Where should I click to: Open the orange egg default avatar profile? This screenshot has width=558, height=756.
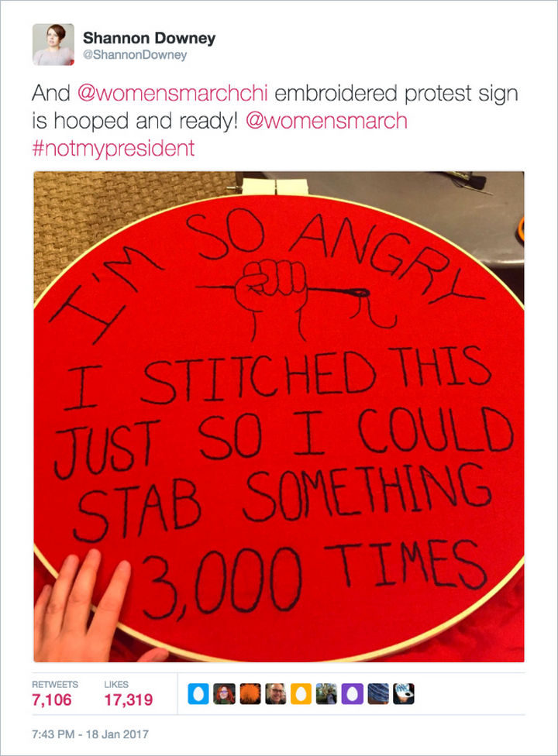tap(301, 694)
